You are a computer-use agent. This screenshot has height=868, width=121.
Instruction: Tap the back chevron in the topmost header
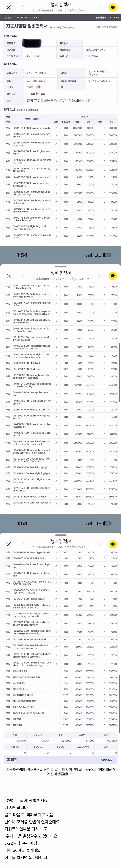click(x=23, y=7)
